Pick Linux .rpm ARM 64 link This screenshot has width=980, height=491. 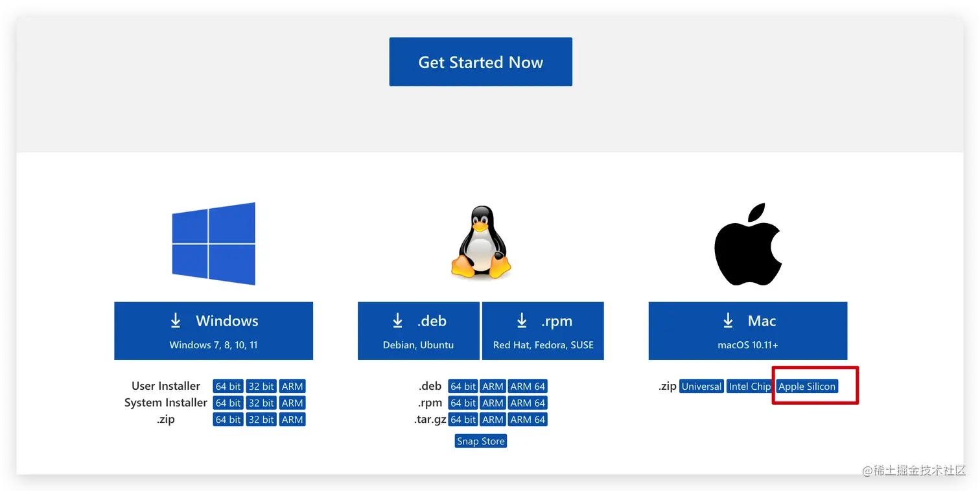point(528,403)
